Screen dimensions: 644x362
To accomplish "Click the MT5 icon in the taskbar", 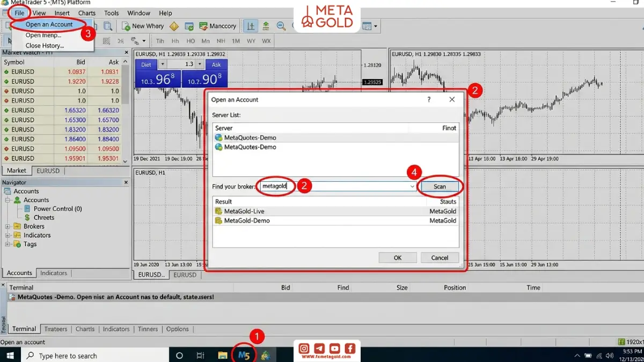I will [x=244, y=355].
